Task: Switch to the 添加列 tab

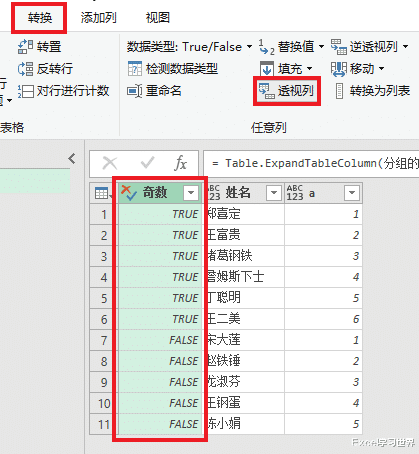Action: click(x=98, y=18)
